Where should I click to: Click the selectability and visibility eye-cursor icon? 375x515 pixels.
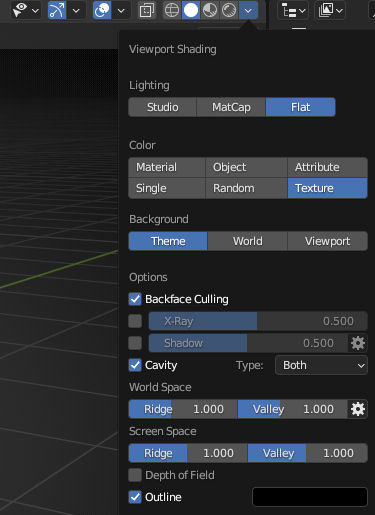[19, 10]
